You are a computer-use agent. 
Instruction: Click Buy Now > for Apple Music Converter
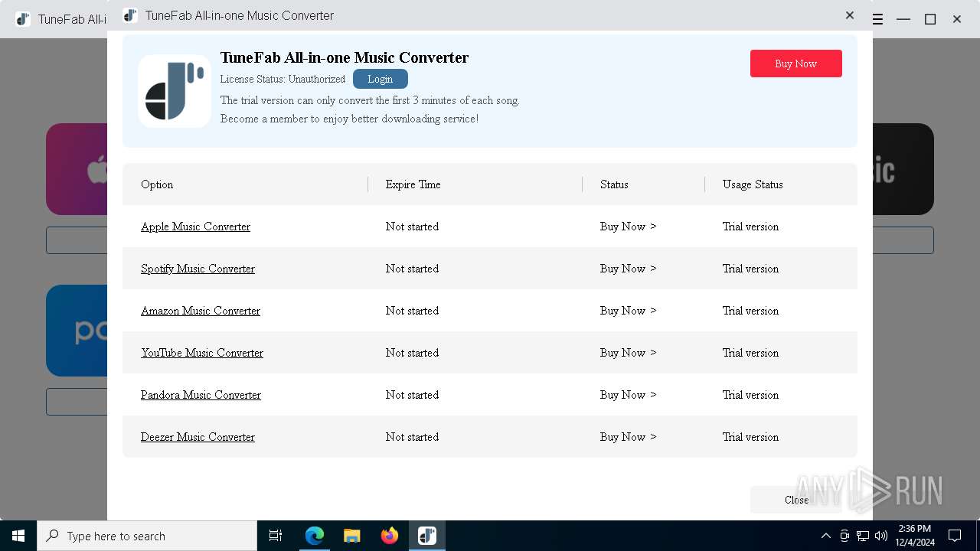629,227
